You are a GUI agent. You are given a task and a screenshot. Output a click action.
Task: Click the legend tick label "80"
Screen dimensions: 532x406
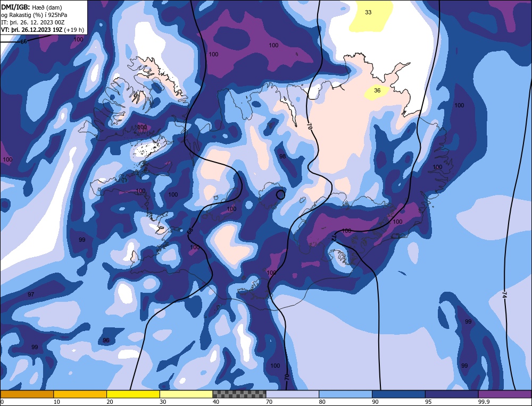pyautogui.click(x=322, y=402)
